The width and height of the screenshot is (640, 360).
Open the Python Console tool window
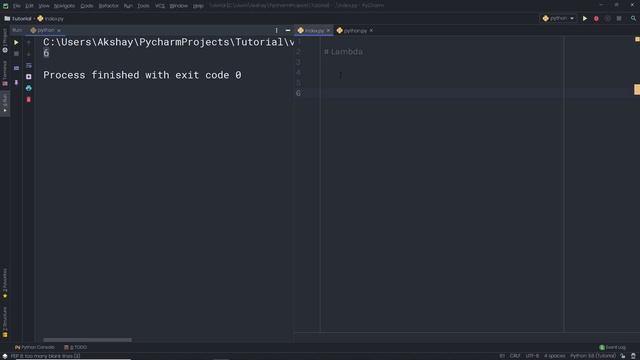pos(35,347)
